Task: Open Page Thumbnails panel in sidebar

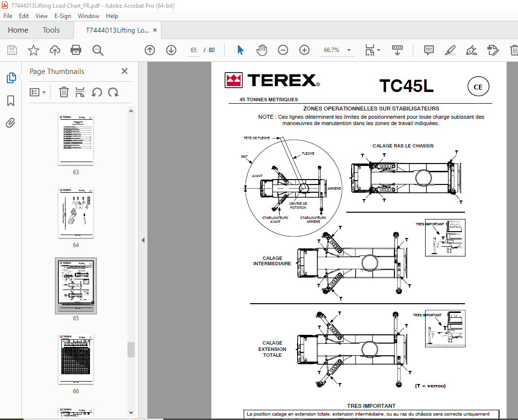Action: [x=11, y=78]
